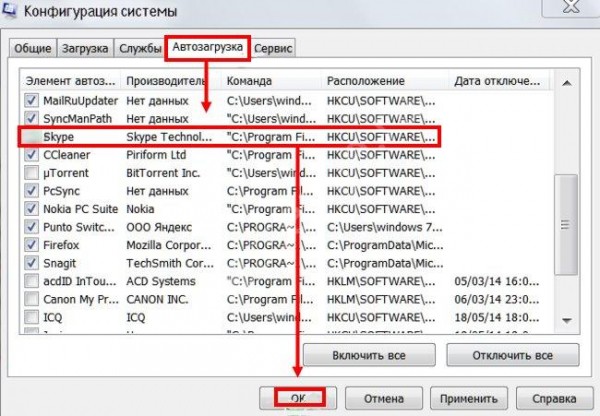Uncheck the PcSync startup checkbox
This screenshot has width=600, height=416.
pyautogui.click(x=31, y=191)
